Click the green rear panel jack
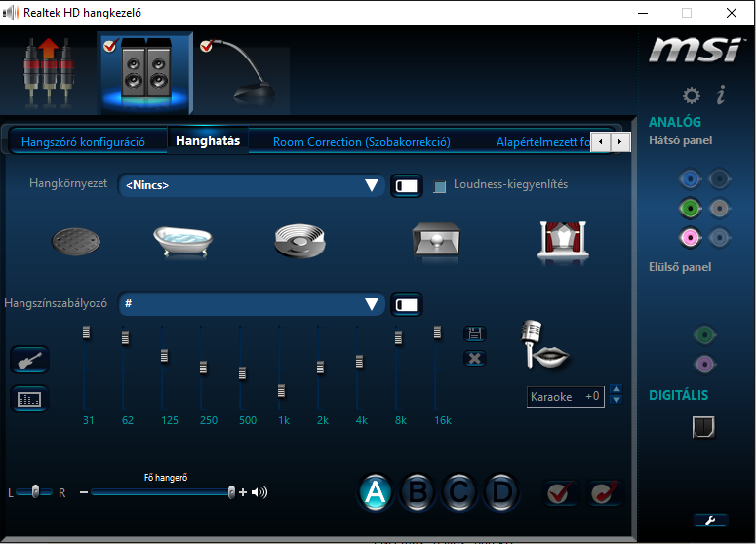Screen dimensions: 756x544 [690, 209]
